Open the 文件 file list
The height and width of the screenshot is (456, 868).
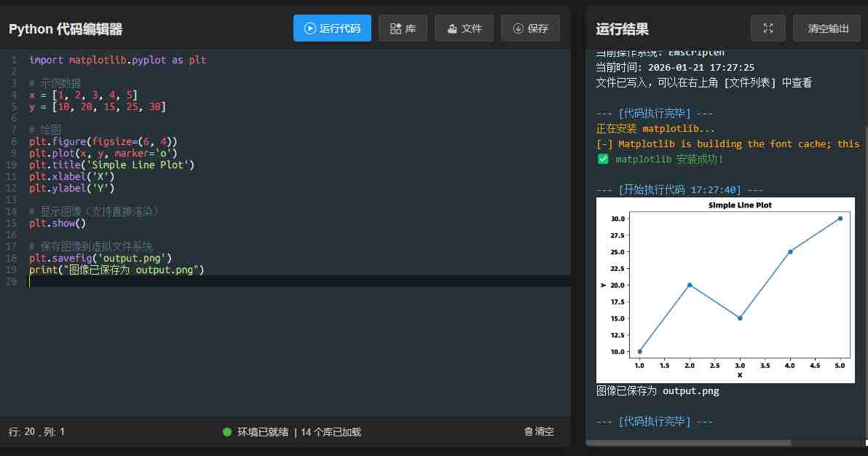point(464,28)
